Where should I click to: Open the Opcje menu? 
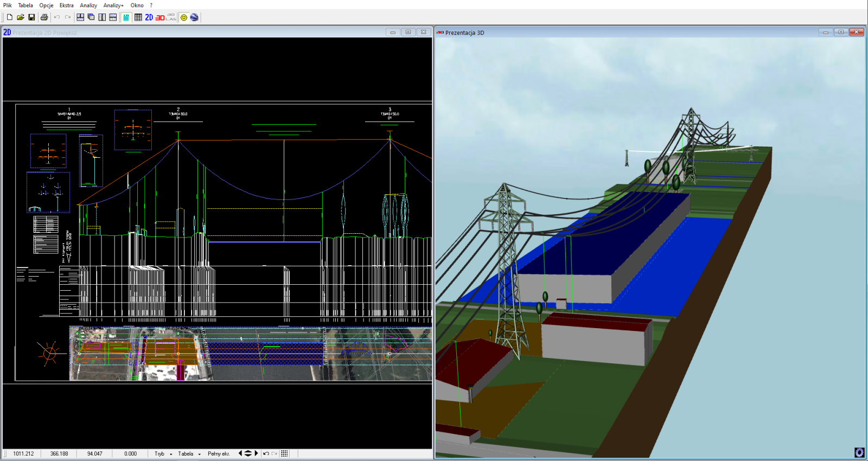(46, 5)
